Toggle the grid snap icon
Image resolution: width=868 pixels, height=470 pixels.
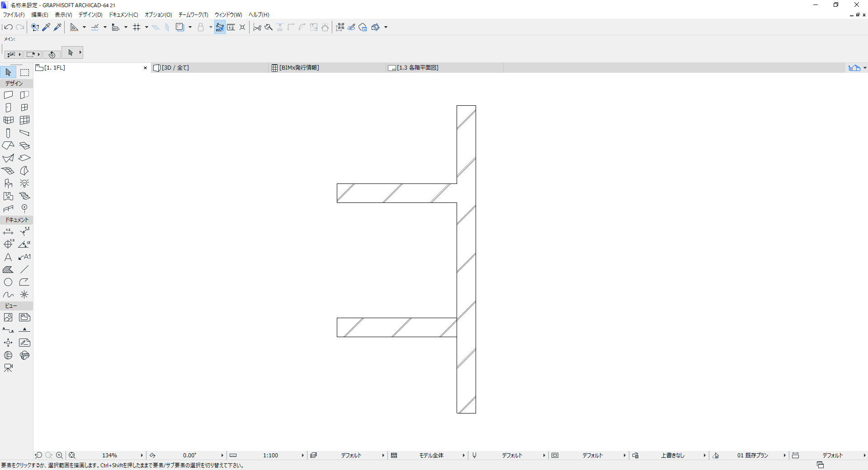pos(137,27)
